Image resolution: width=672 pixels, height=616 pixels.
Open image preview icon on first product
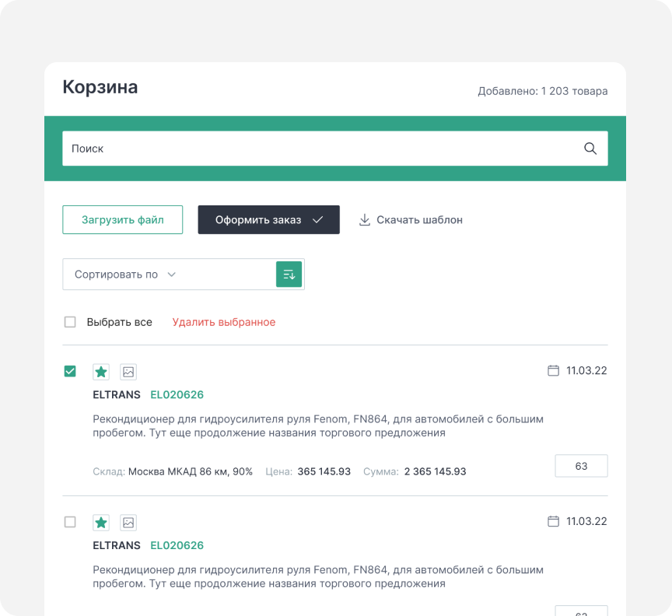[128, 372]
